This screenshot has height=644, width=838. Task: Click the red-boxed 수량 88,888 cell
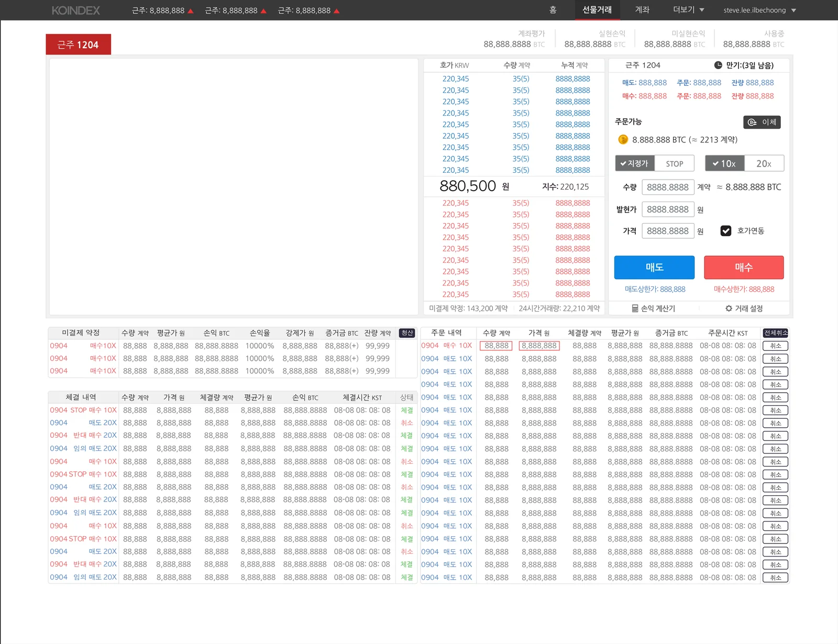tap(496, 346)
